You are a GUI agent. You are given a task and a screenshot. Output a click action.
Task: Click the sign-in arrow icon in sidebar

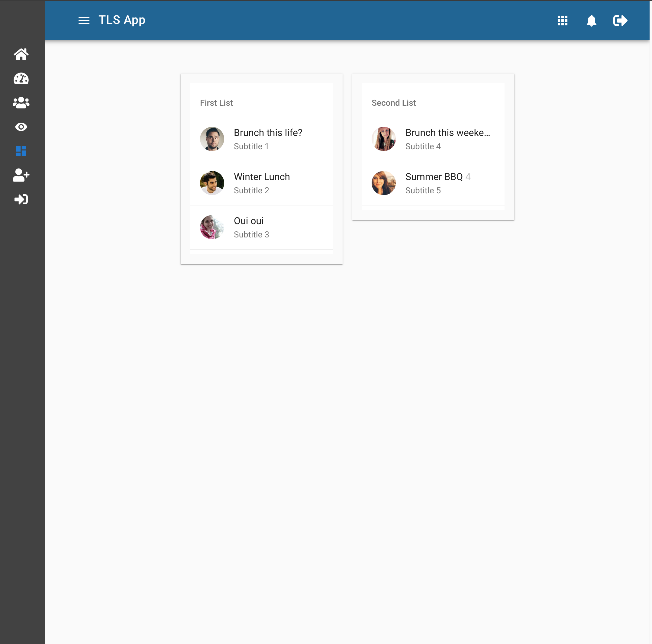click(x=21, y=199)
